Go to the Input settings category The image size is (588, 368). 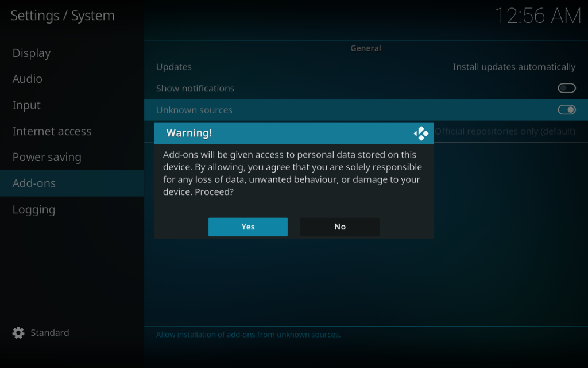coord(26,105)
